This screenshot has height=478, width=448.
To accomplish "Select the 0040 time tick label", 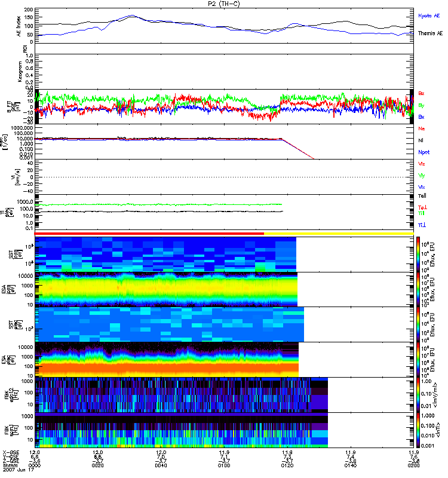I will click(x=161, y=465).
